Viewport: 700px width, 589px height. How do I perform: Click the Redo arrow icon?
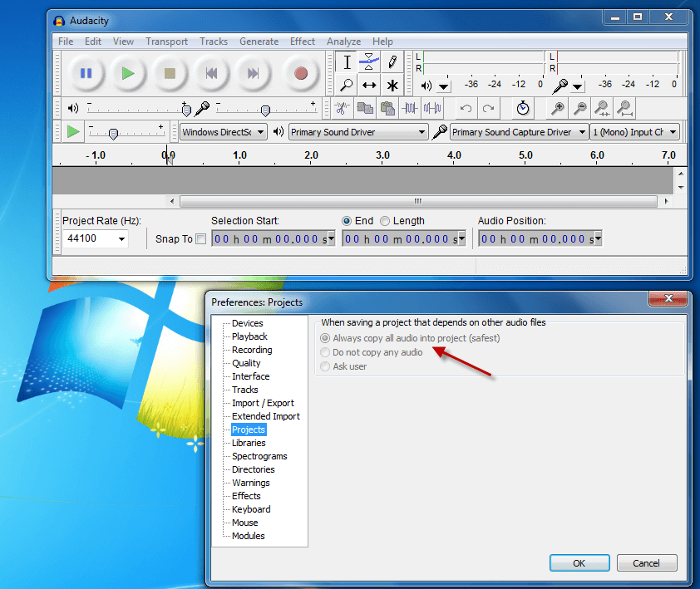coord(488,109)
